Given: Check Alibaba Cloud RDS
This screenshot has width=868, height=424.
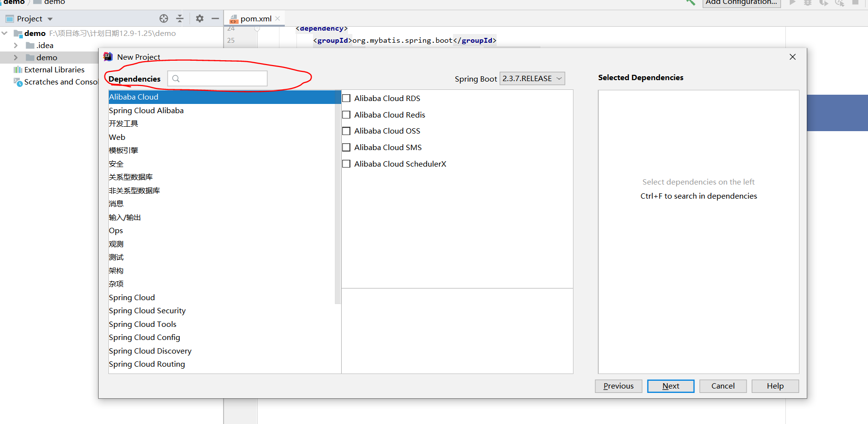Looking at the screenshot, I should pos(347,98).
